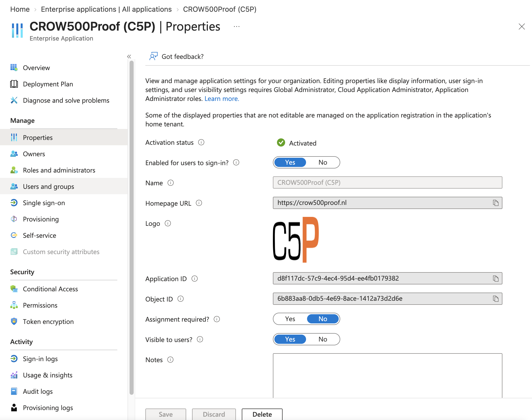Close the Properties blade
This screenshot has height=420, width=532.
pyautogui.click(x=522, y=27)
